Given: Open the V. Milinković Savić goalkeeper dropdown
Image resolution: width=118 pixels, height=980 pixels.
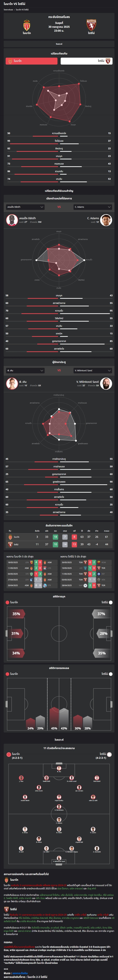Looking at the screenshot, I should point(93,370).
